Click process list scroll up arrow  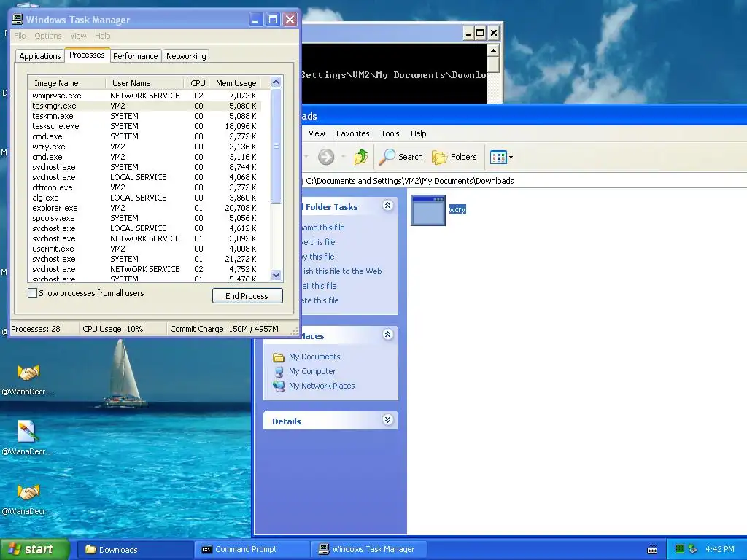276,82
